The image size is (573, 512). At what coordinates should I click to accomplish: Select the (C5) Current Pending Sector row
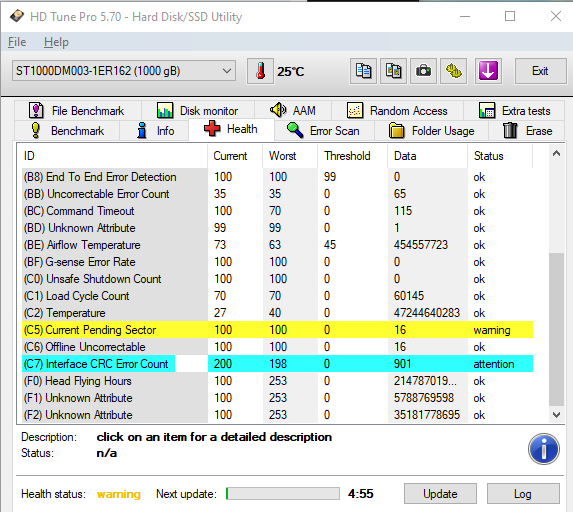coord(277,330)
